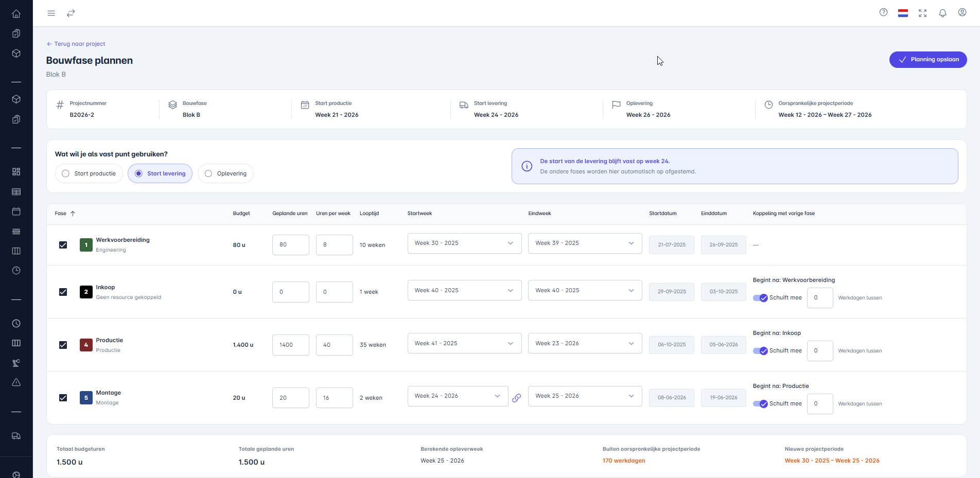Open the user account icon
The height and width of the screenshot is (478, 980).
pos(962,13)
